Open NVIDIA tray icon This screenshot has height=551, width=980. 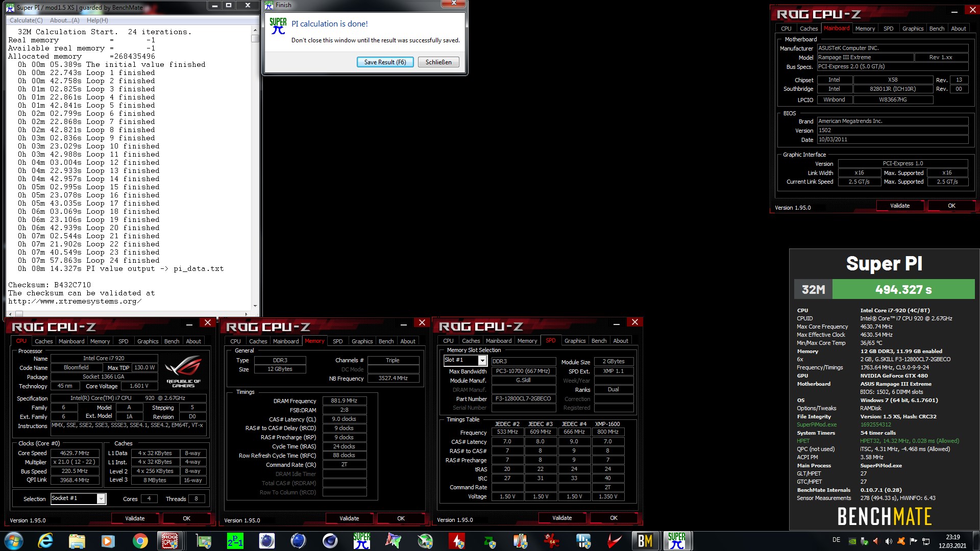852,541
